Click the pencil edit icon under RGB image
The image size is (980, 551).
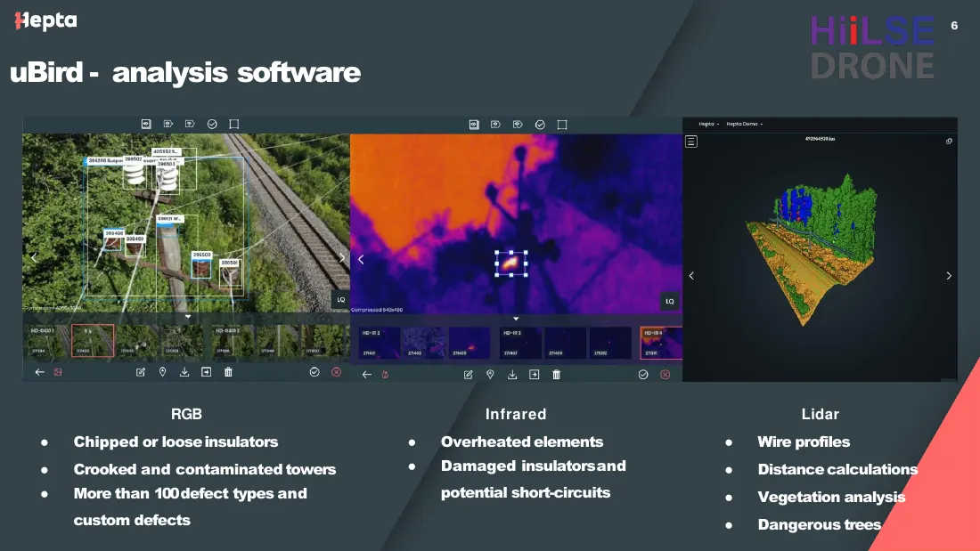(x=141, y=372)
